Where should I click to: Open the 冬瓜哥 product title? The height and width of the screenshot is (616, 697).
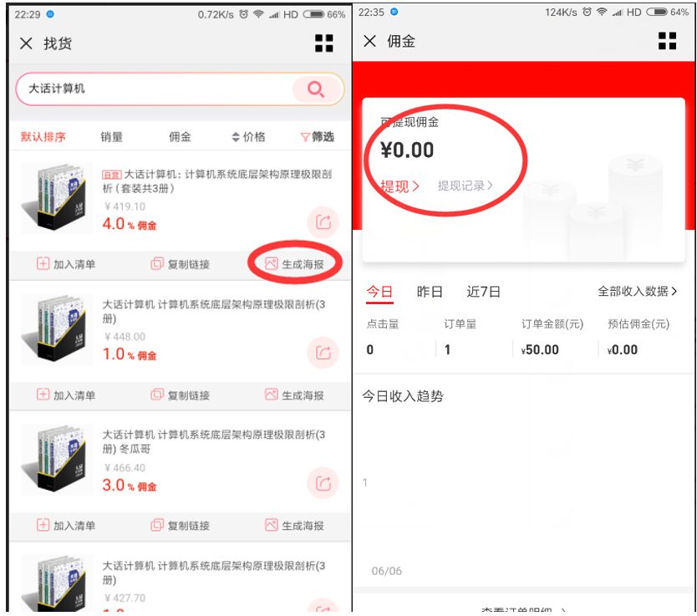(x=214, y=441)
